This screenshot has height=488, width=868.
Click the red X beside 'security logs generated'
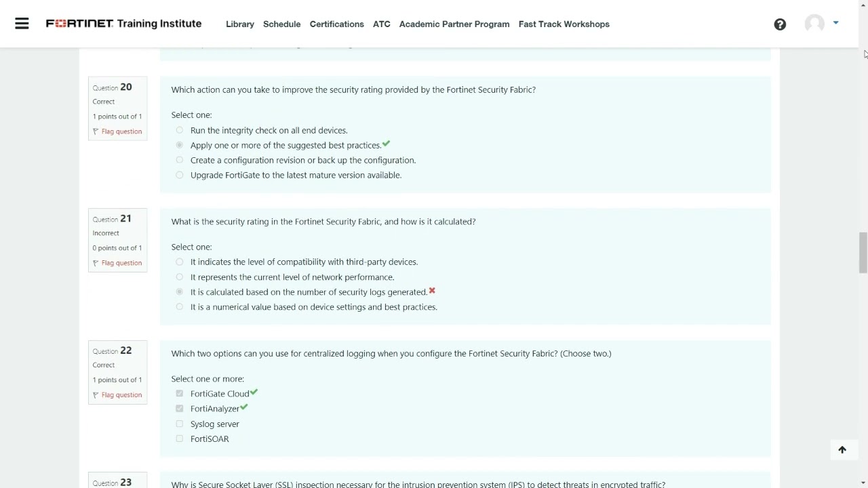[x=432, y=291]
